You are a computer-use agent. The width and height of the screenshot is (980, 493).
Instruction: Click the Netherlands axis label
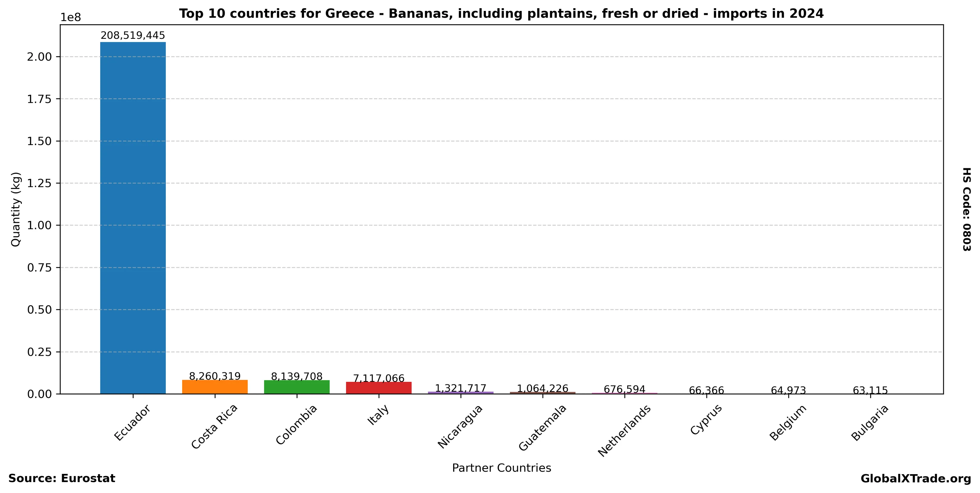click(624, 430)
